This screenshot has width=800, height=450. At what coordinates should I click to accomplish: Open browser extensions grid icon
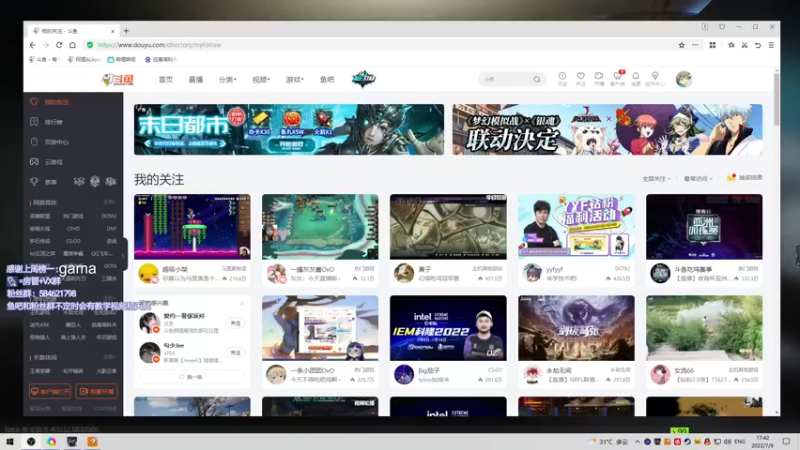tap(713, 45)
